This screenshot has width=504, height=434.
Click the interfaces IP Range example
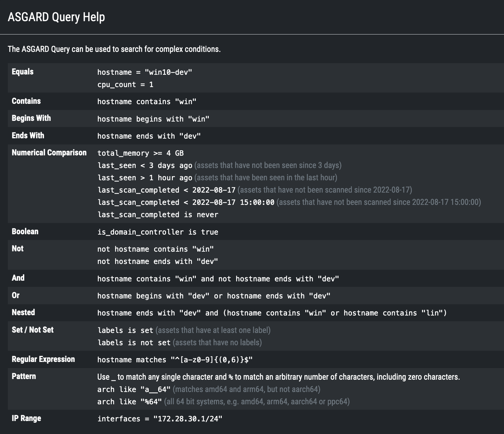(x=160, y=419)
